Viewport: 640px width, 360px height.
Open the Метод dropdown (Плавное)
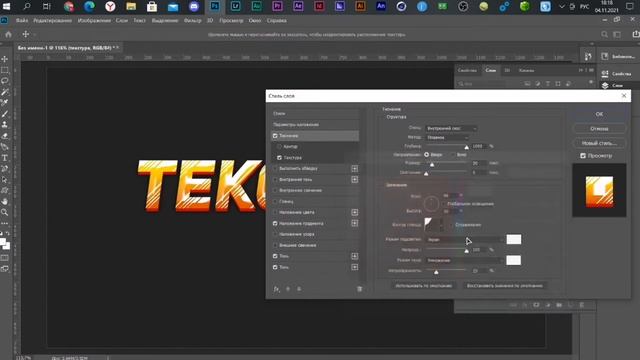coord(447,138)
